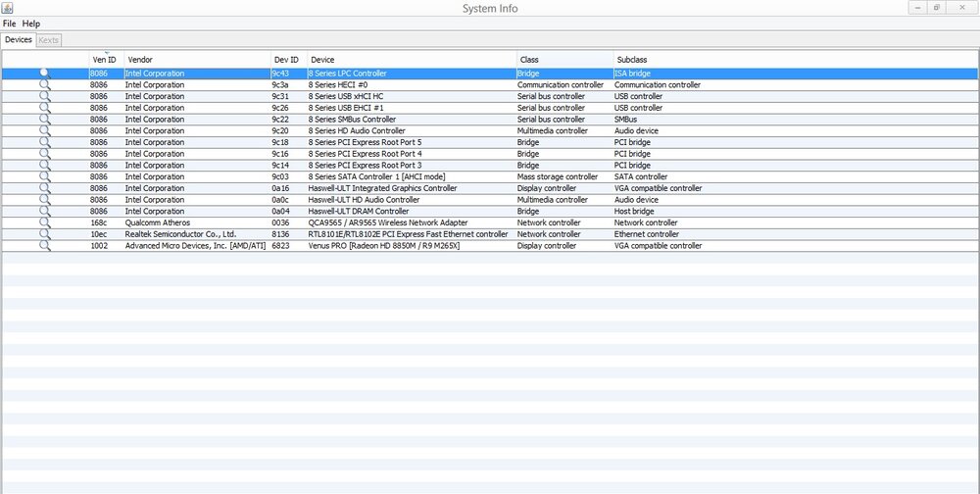Sort by the Class column header
Viewport: 980px width, 494px height.
[x=564, y=60]
